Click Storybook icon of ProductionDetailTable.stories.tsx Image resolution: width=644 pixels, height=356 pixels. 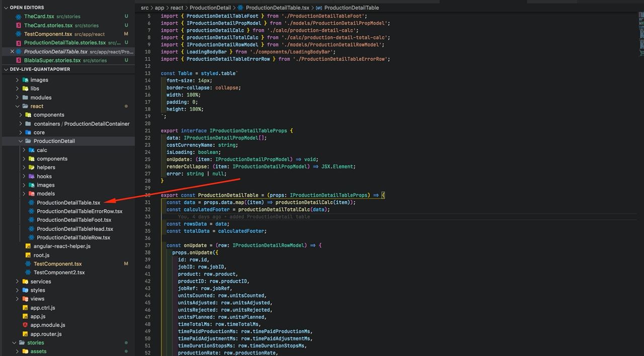point(19,43)
